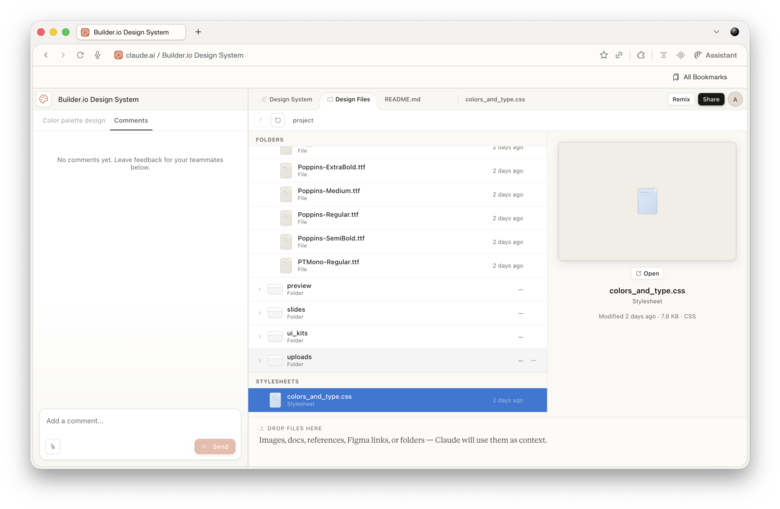This screenshot has height=509, width=780.
Task: Click the file icon of Poppins-Medium.ttf
Action: (x=286, y=195)
